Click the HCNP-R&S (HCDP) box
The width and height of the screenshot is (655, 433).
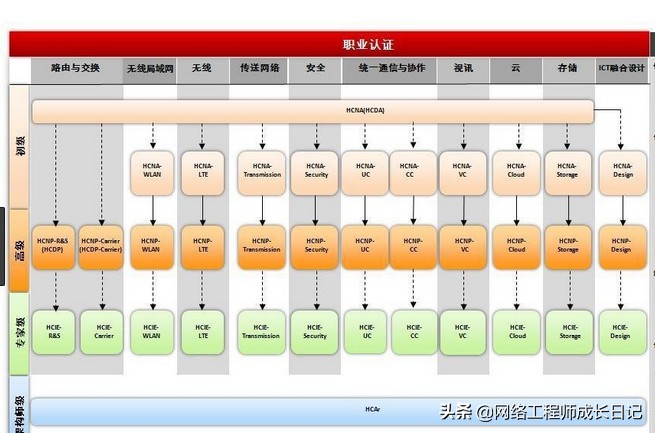pyautogui.click(x=53, y=247)
